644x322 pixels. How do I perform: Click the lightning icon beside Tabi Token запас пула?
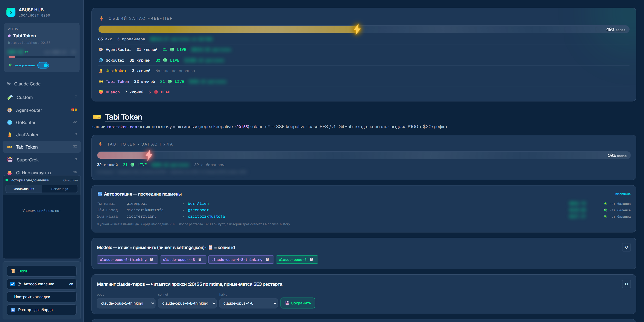tap(100, 144)
